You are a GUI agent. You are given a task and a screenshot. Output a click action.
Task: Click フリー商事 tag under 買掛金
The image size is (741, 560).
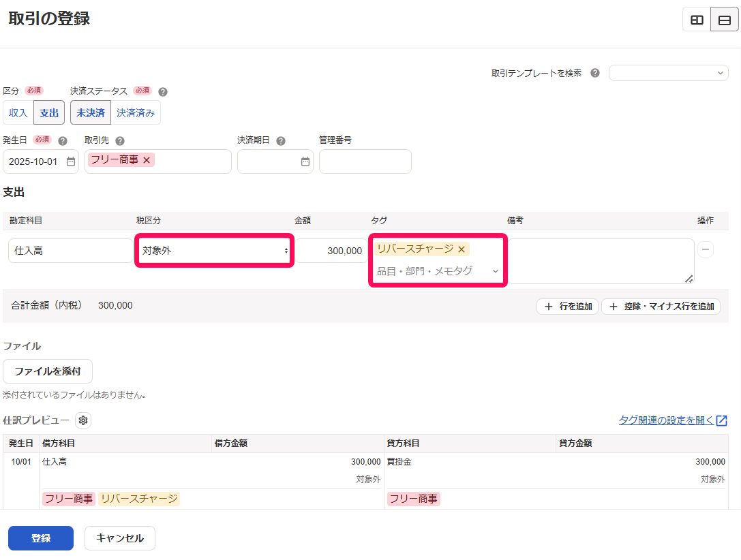(x=414, y=499)
